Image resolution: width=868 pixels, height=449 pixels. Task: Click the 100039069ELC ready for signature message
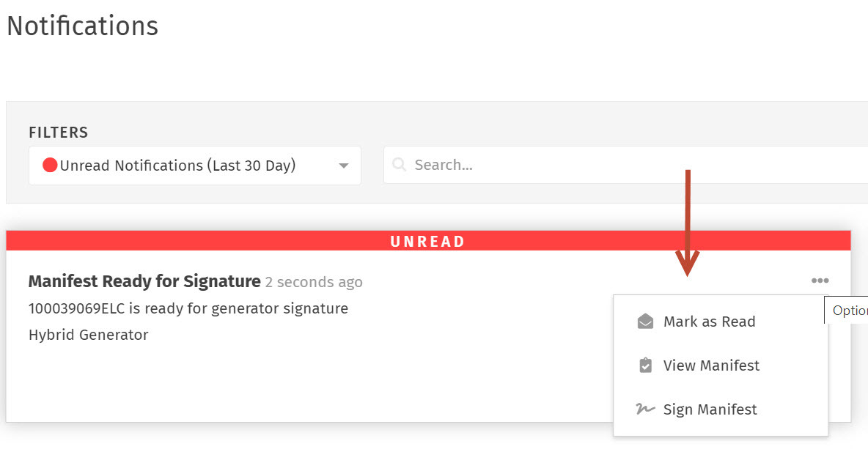tap(188, 308)
